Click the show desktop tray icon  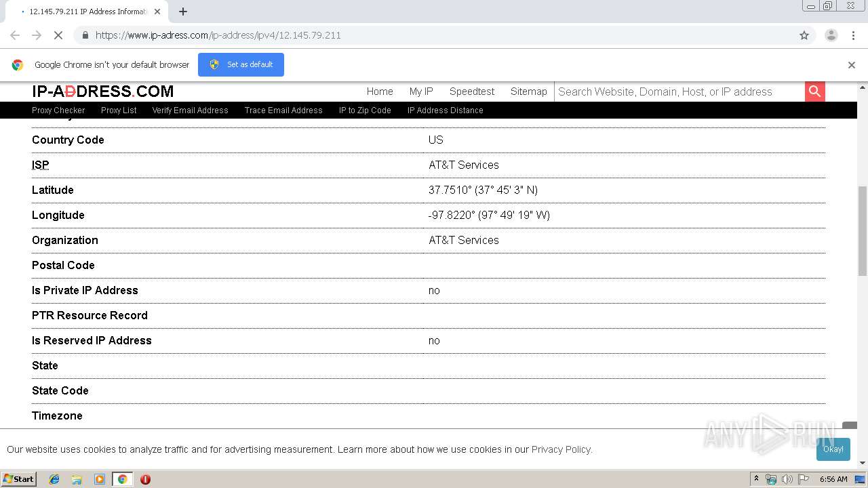click(x=860, y=479)
